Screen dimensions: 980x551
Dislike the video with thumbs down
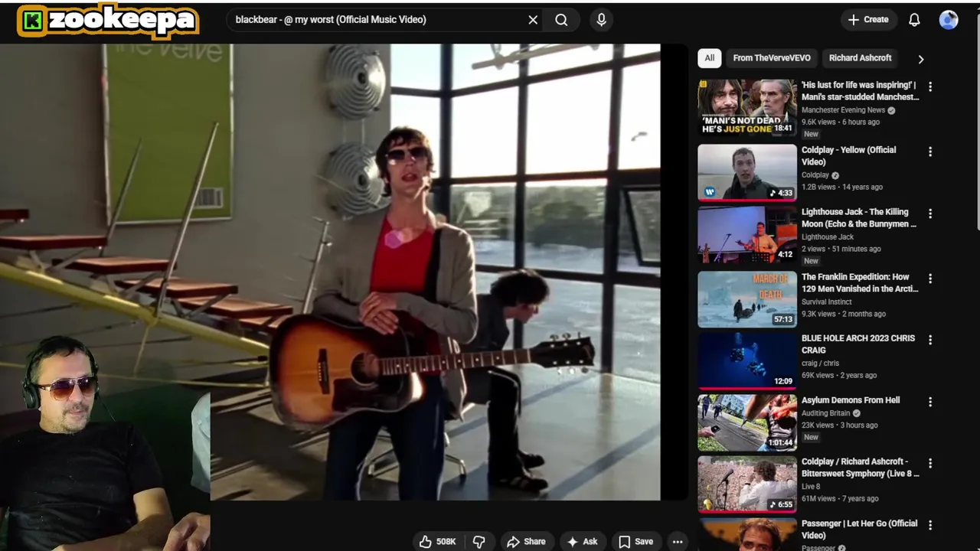[x=479, y=542]
